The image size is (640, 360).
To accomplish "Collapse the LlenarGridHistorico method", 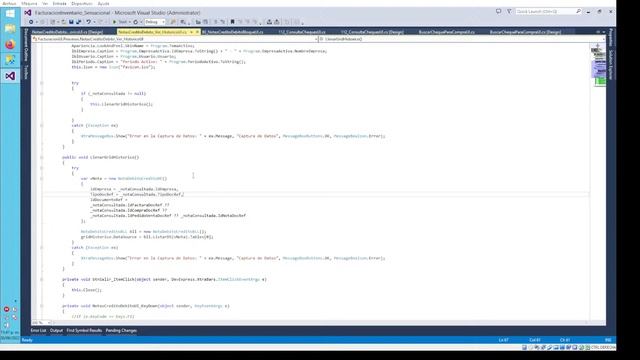I will click(42, 158).
